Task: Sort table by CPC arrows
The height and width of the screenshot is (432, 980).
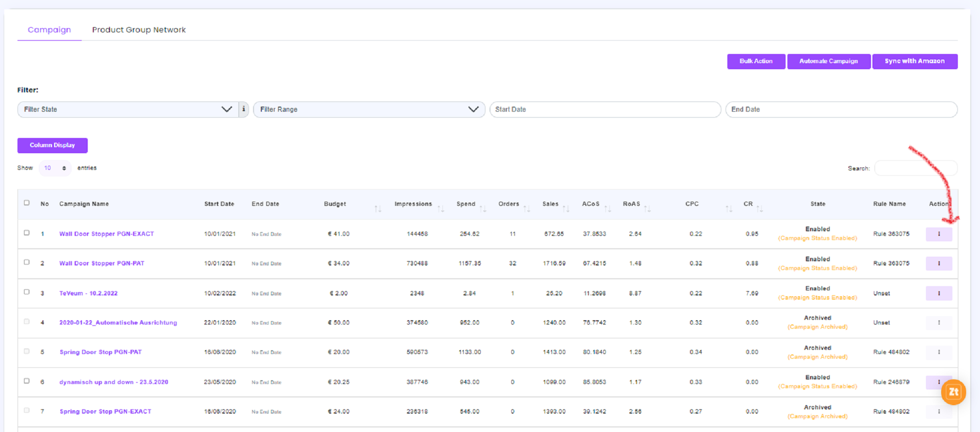Action: 729,209
